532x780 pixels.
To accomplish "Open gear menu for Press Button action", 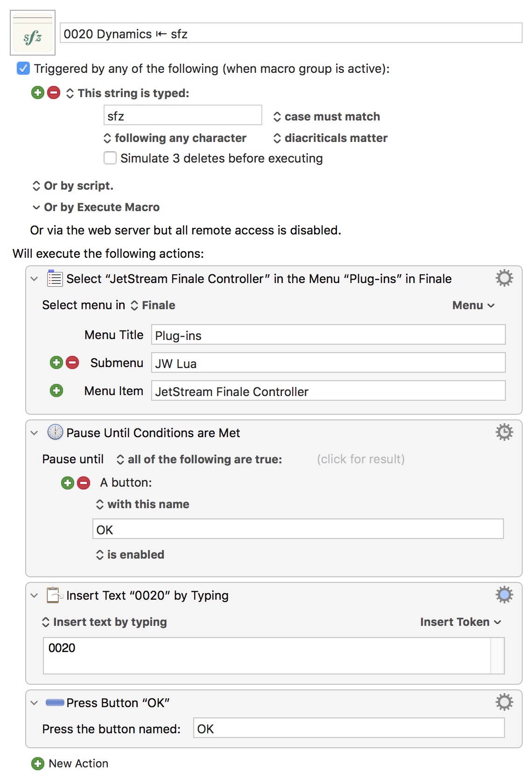I will point(504,702).
